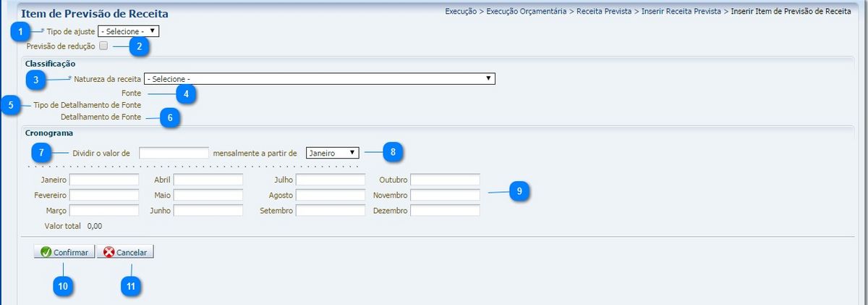
Task: Select the Abril value input
Action: coord(208,180)
